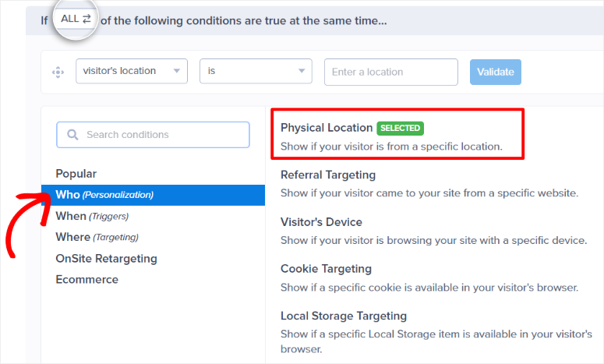The image size is (604, 364).
Task: Toggle the ALL conditions switch
Action: coord(76,19)
